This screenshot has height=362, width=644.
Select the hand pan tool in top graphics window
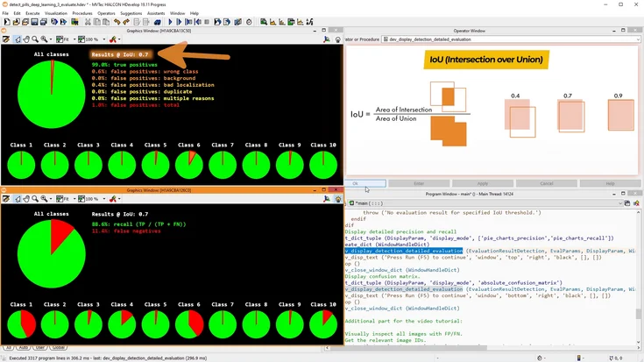click(26, 39)
